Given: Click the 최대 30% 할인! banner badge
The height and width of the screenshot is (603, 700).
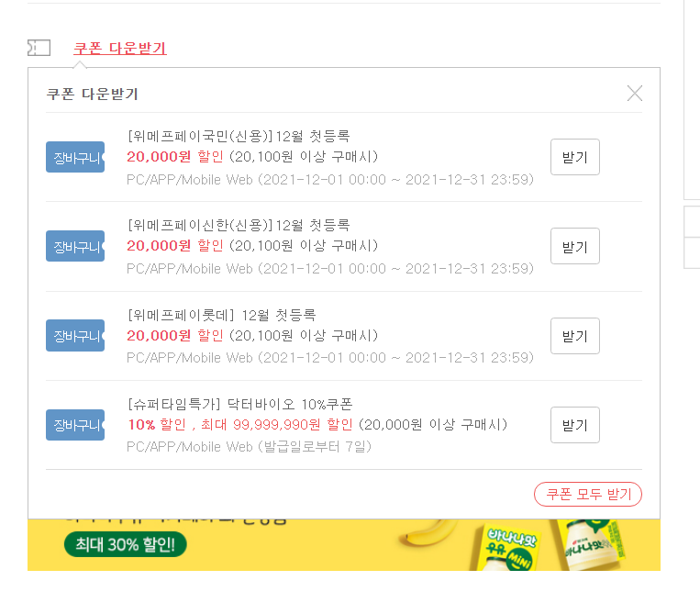Looking at the screenshot, I should (x=126, y=544).
